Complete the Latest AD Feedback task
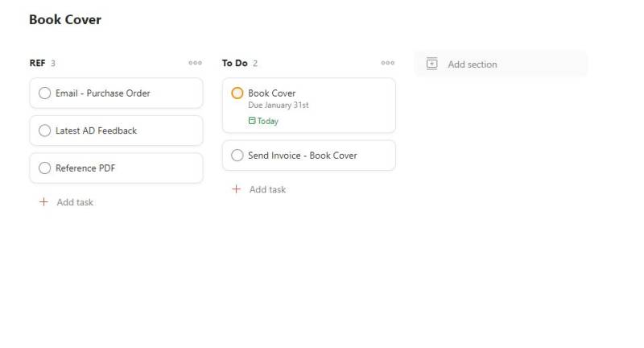Viewport: 644px width, 348px height. [x=45, y=130]
